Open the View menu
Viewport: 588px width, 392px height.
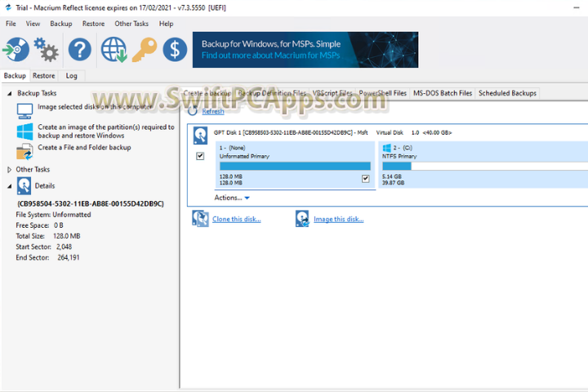coord(33,24)
